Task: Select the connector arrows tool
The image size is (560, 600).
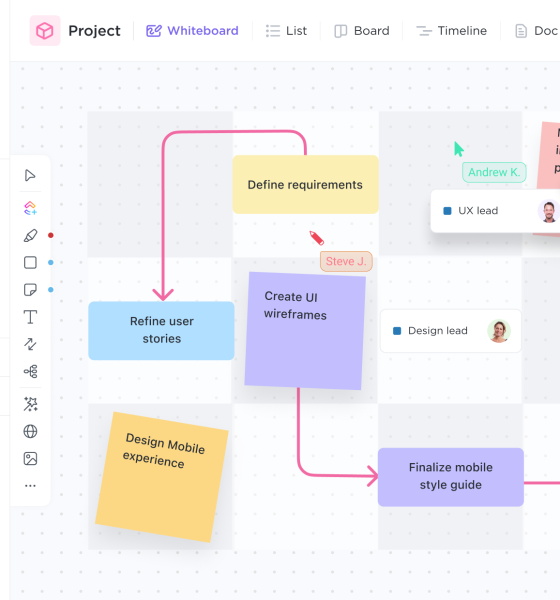Action: (x=30, y=344)
